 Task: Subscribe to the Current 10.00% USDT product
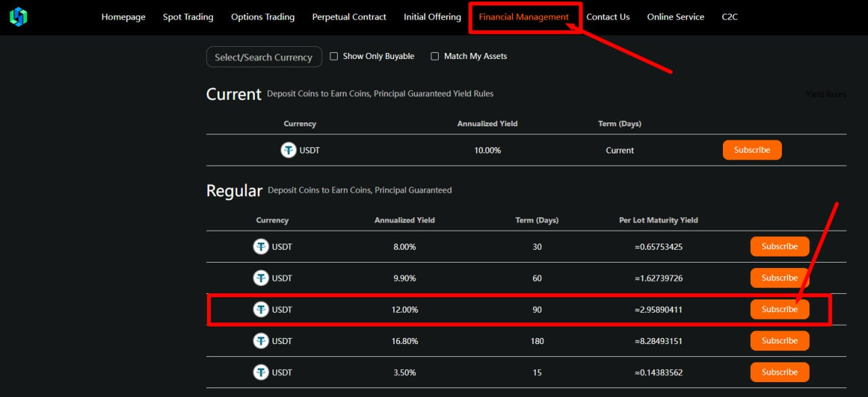point(752,150)
